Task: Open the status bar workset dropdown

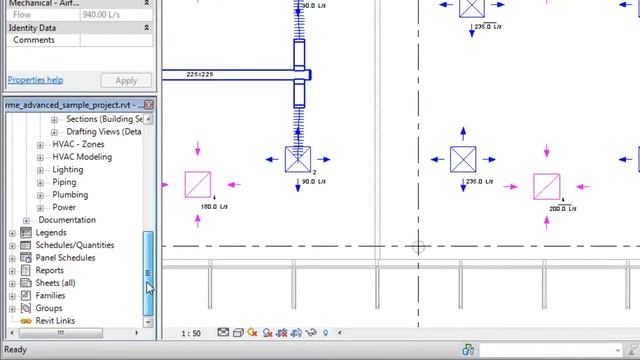Action: (x=618, y=350)
